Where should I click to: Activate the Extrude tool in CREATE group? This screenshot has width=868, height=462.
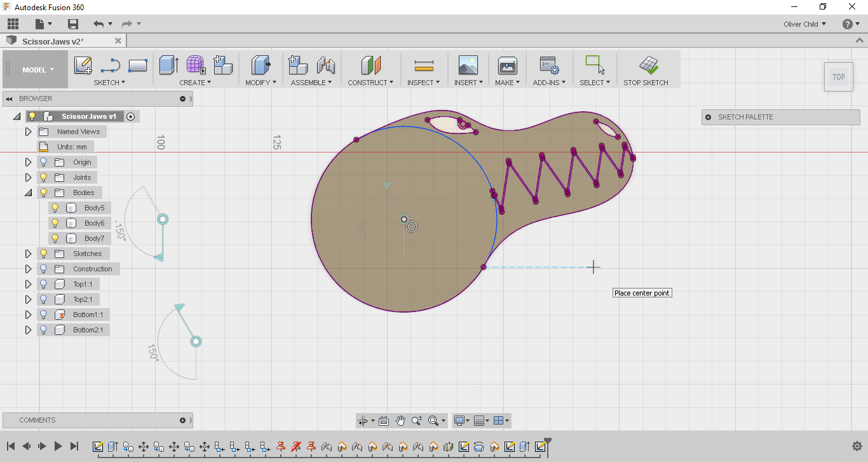point(169,65)
